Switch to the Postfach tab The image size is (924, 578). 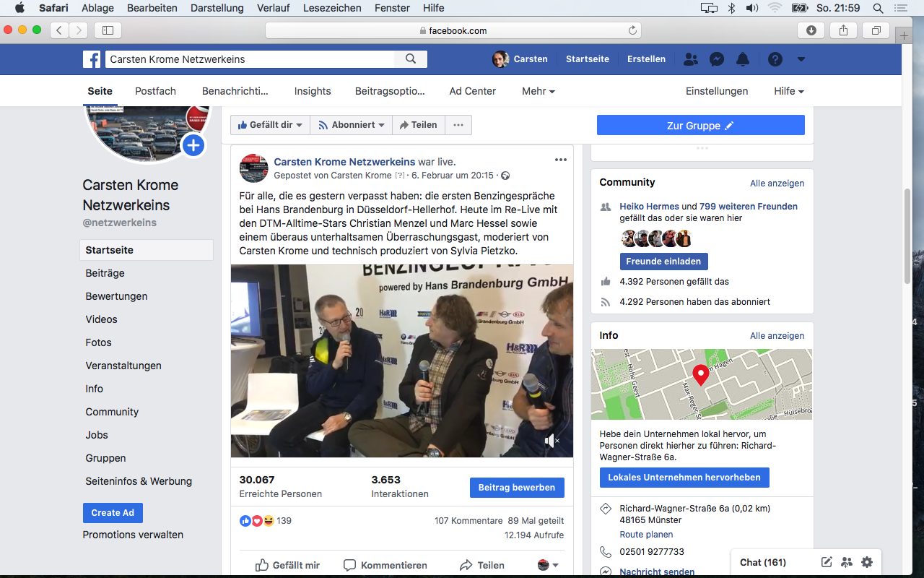pyautogui.click(x=155, y=91)
